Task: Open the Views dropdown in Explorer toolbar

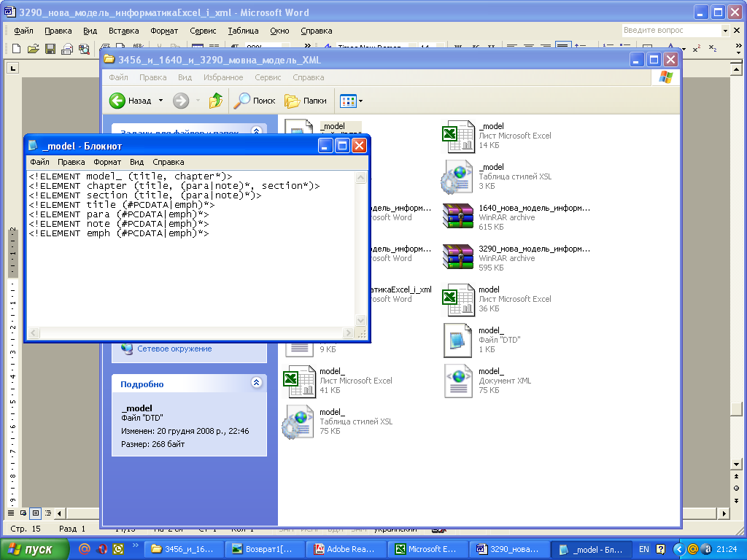Action: [352, 101]
